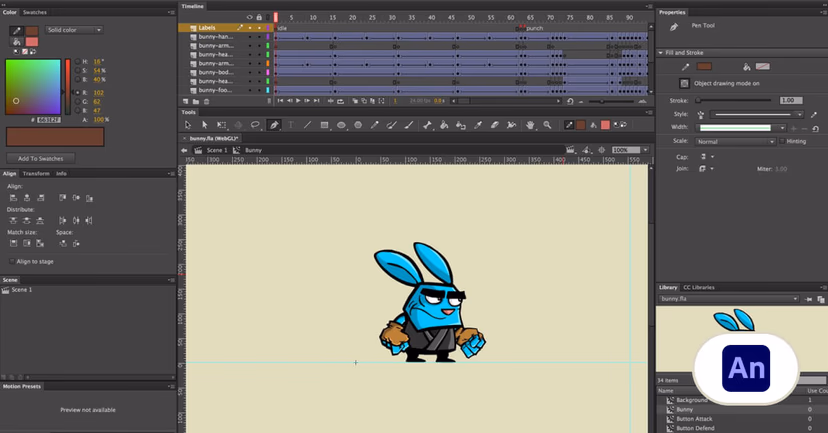828x433 pixels.
Task: Toggle Object drawing mode button
Action: (x=684, y=83)
